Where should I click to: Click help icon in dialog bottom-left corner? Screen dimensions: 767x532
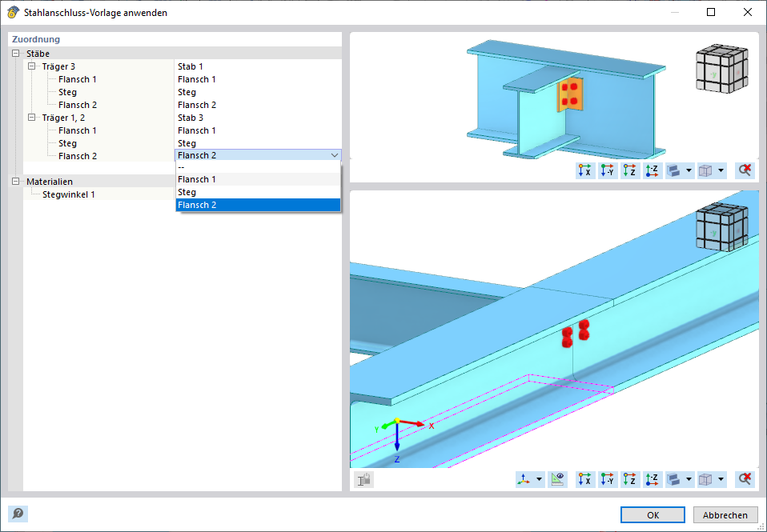pos(18,514)
